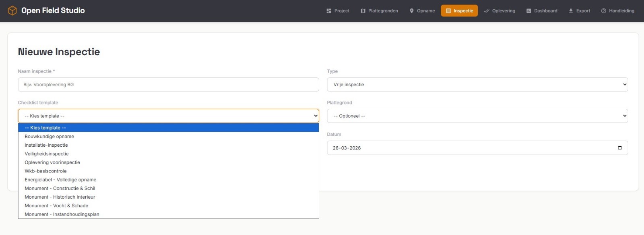Image resolution: width=644 pixels, height=235 pixels.
Task: Select the Veiligheidsinspectie option
Action: 47,154
